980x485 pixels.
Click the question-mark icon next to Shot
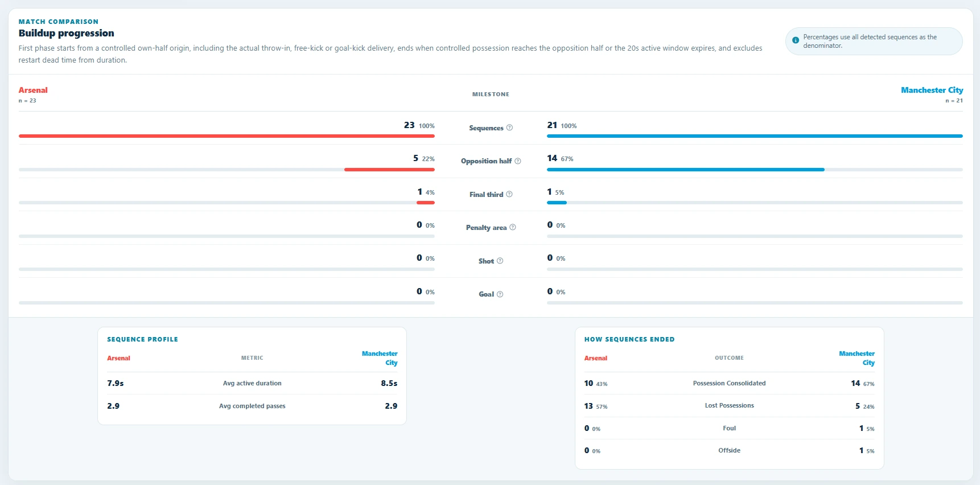click(500, 261)
